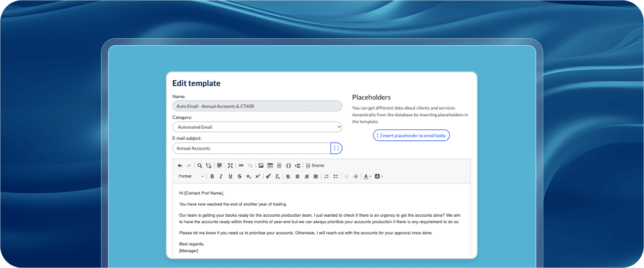The image size is (644, 268).
Task: Expand the paragraph Format dropdown
Action: click(191, 176)
